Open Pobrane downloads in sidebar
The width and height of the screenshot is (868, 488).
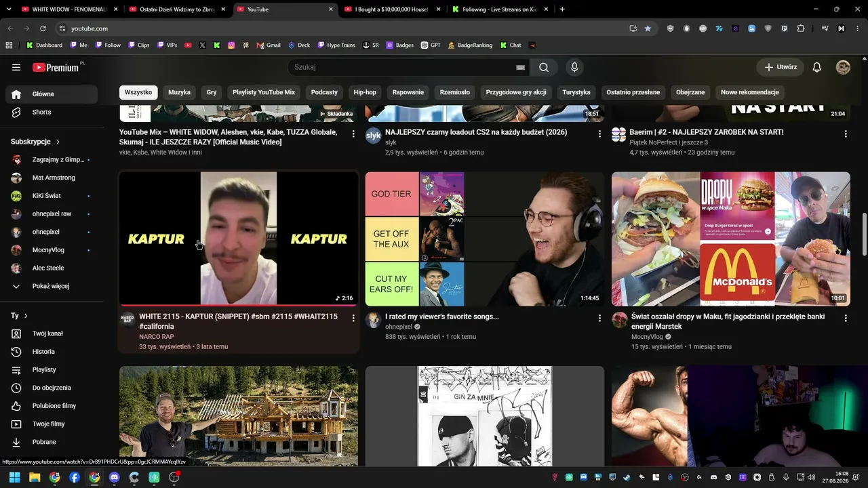52,442
